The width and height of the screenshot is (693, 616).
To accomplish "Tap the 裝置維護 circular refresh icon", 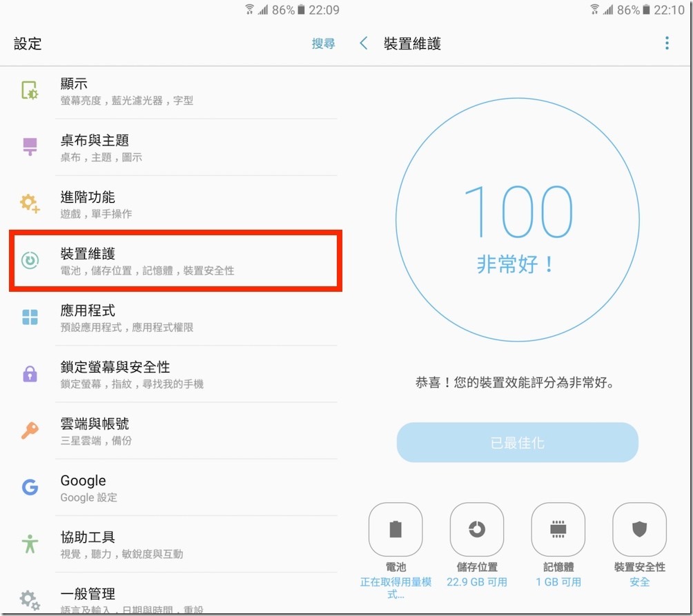I will 30,260.
